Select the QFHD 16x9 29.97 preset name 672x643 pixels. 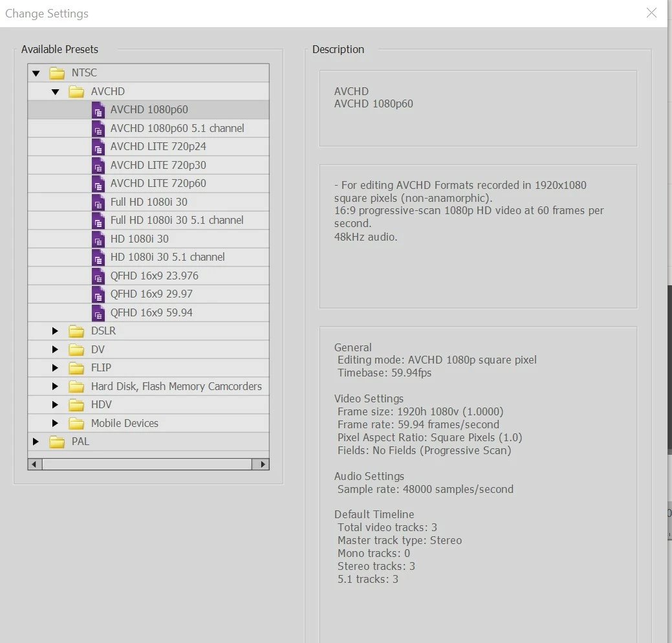(151, 294)
